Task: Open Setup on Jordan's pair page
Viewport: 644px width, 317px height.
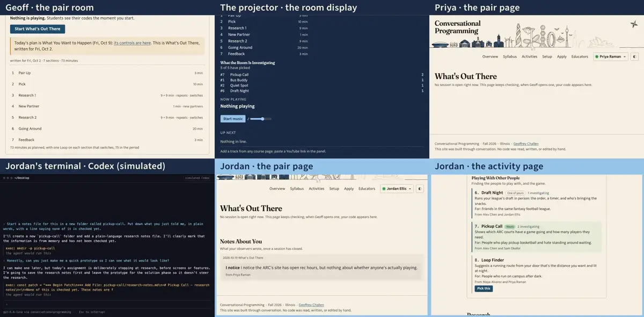Action: tap(334, 189)
